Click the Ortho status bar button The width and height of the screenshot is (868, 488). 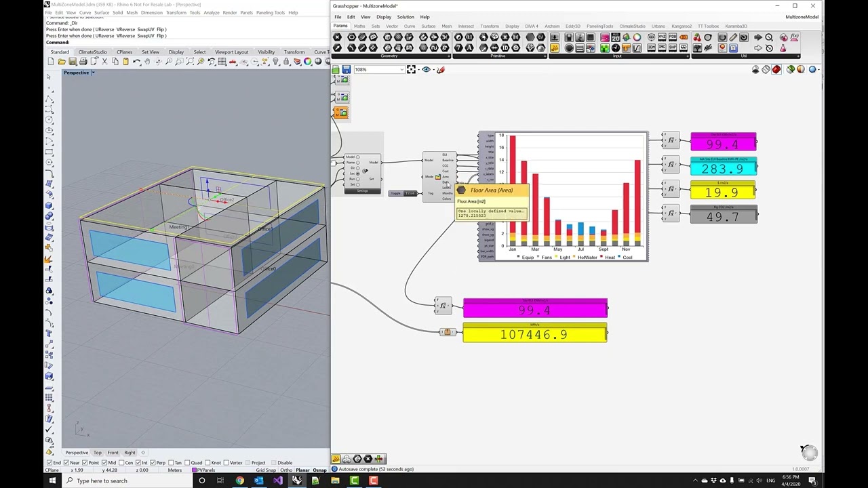286,470
